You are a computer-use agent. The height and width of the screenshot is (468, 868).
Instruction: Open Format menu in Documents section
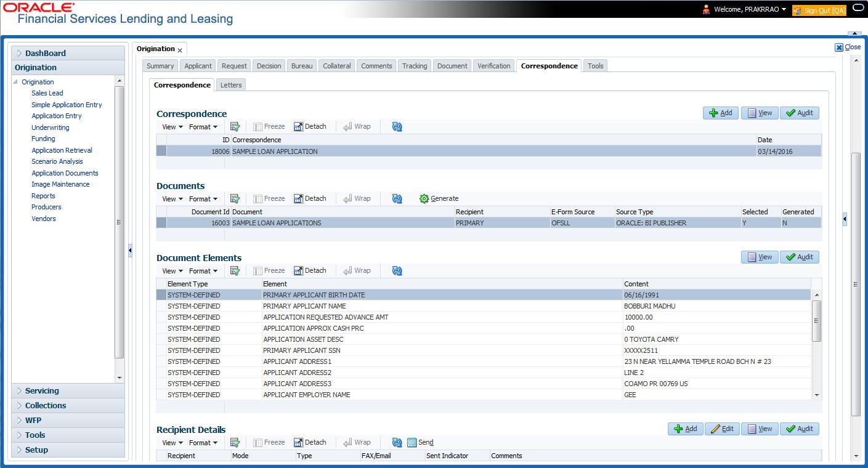[x=203, y=199]
